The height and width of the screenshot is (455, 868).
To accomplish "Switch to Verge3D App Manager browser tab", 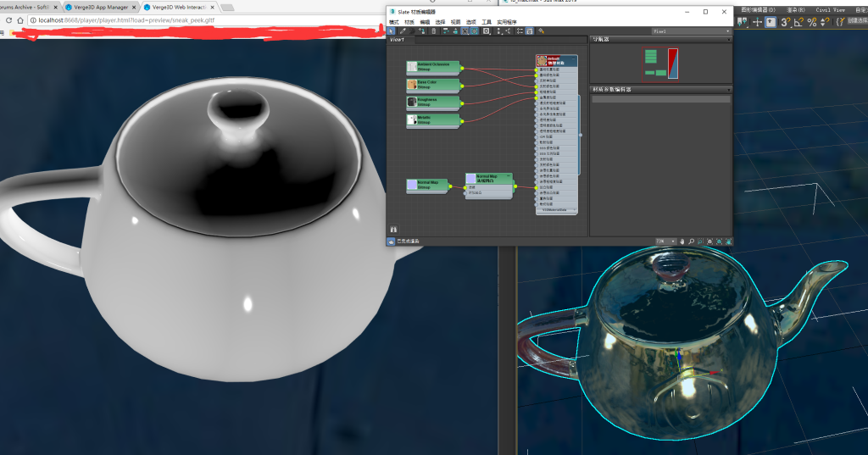I will 100,7.
